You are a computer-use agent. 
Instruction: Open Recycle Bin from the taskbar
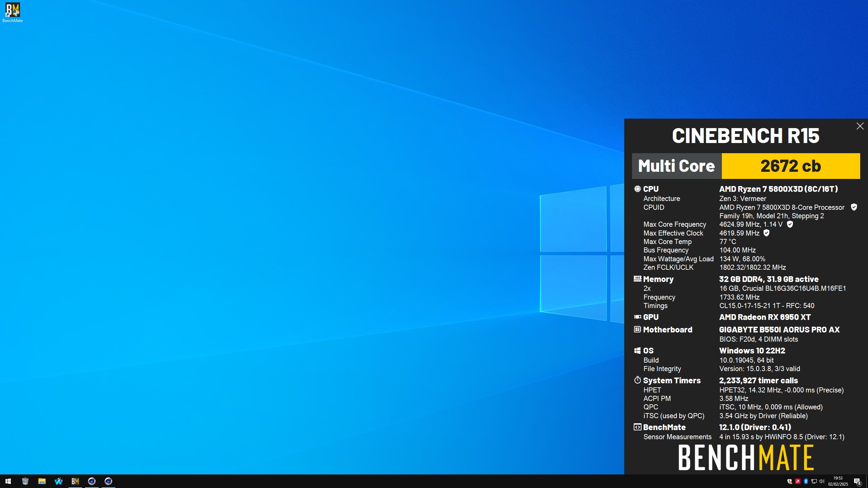(x=25, y=481)
